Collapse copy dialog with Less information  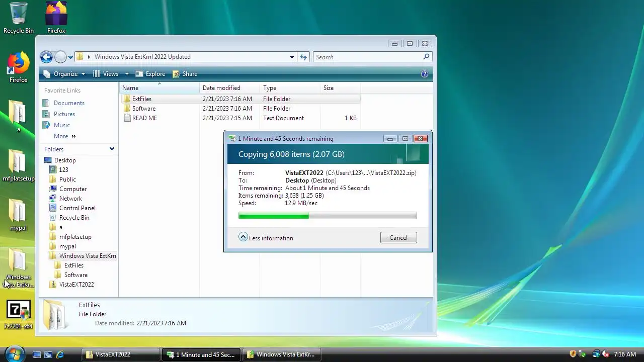point(266,238)
